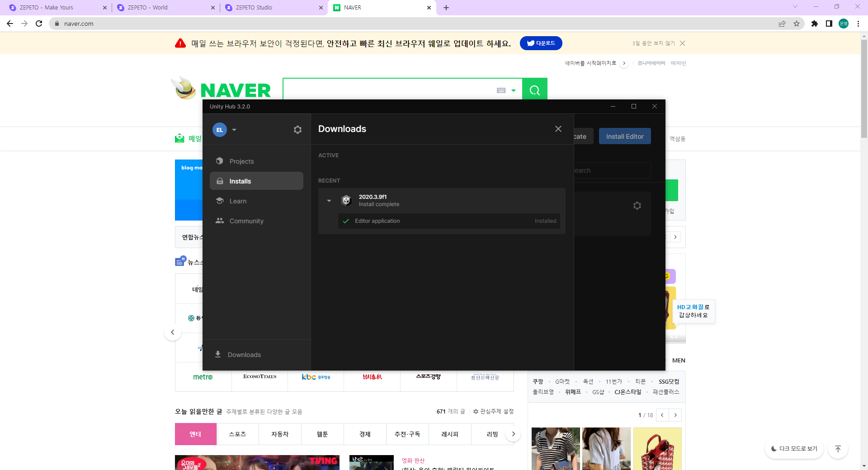The width and height of the screenshot is (868, 470).
Task: Click the 쥬니어네이버 link
Action: coord(651,63)
